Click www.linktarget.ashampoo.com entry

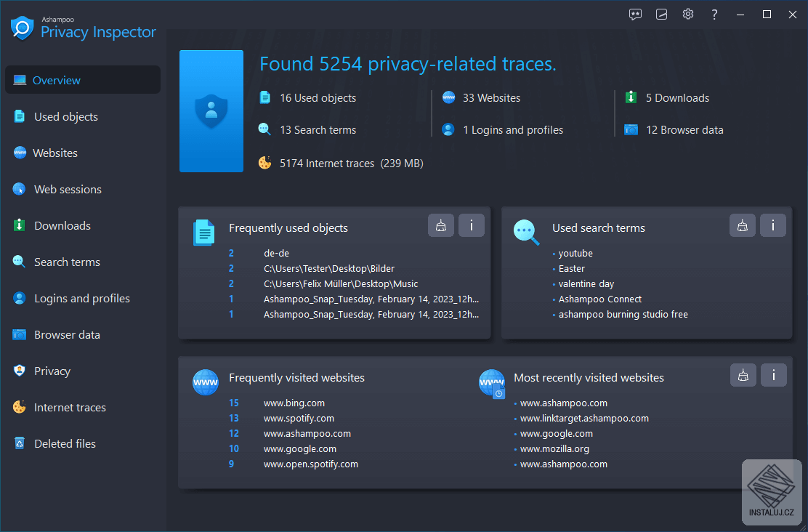coord(584,418)
